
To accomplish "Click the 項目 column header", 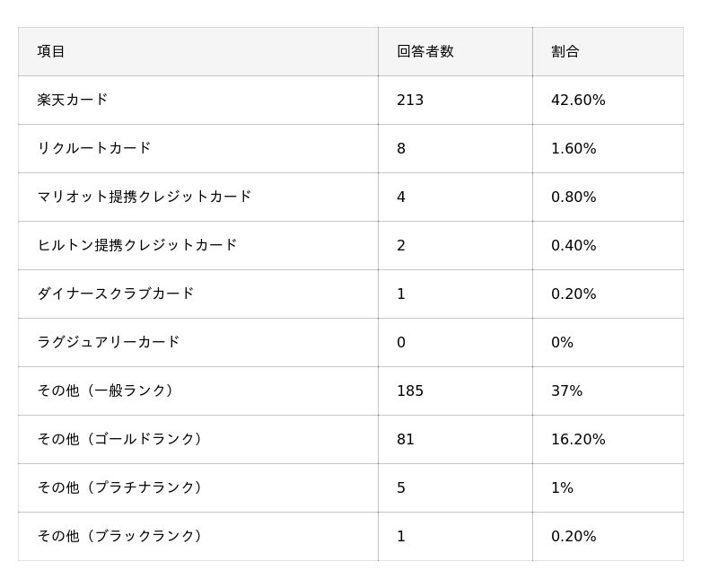I will tap(51, 51).
